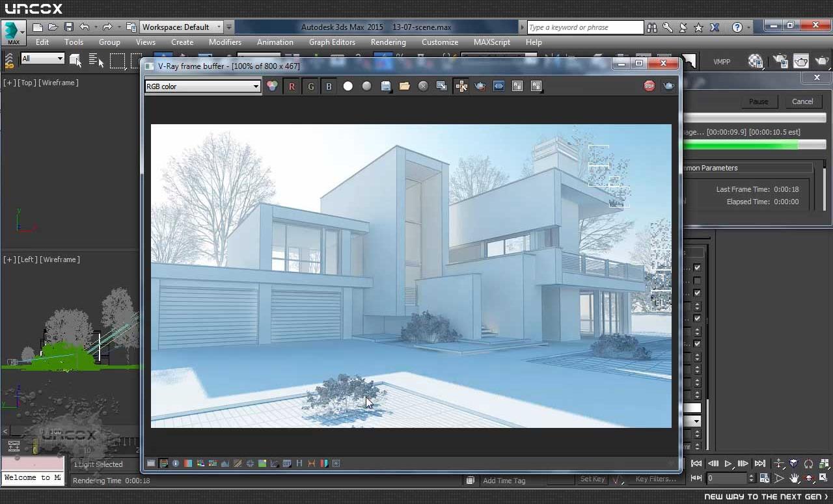
Task: Clear the frame buffer image
Action: pos(423,86)
